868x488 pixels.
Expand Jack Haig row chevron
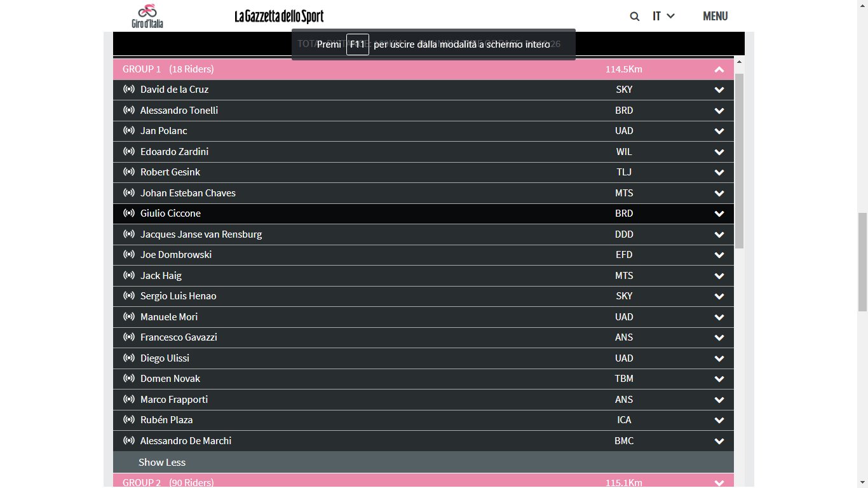(x=719, y=276)
